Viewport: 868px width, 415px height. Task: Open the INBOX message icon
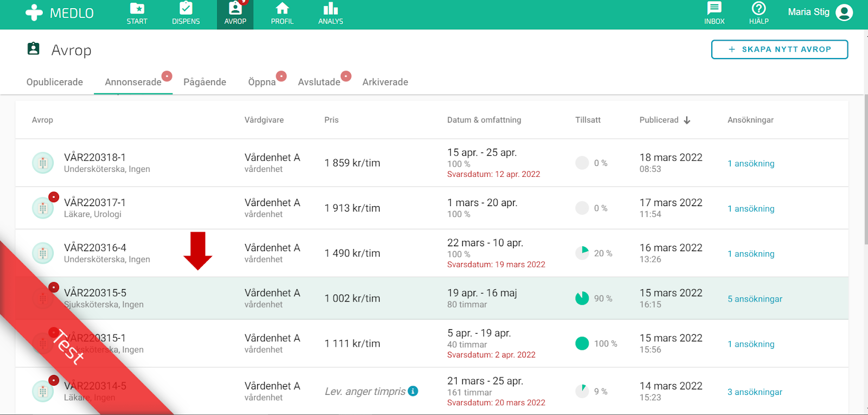[714, 8]
